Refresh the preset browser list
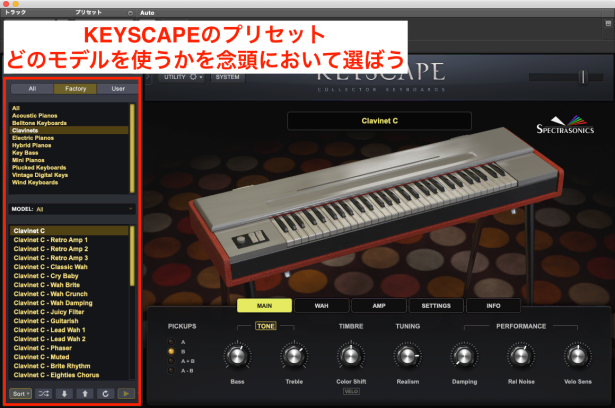Viewport: 615px width, 408px height. click(105, 393)
